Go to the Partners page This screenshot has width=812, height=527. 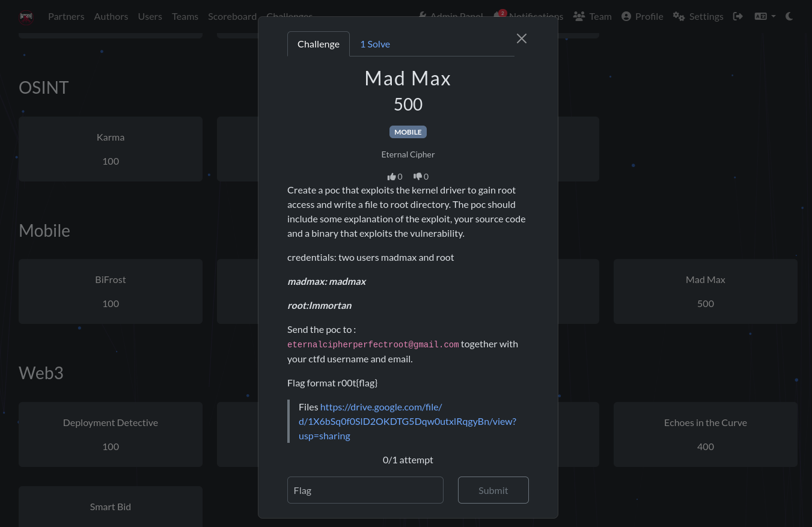point(66,16)
